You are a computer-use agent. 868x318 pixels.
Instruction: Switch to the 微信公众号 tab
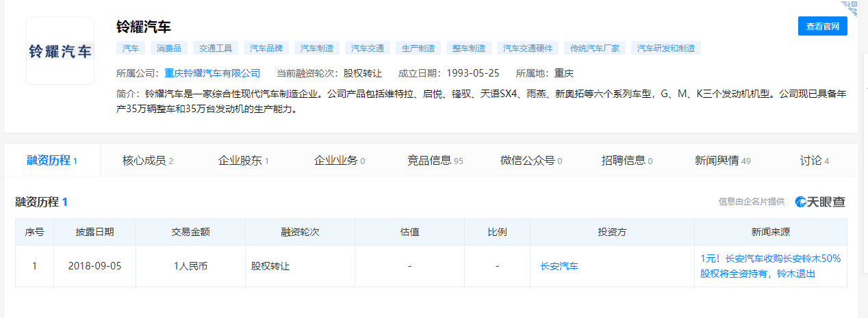click(531, 161)
